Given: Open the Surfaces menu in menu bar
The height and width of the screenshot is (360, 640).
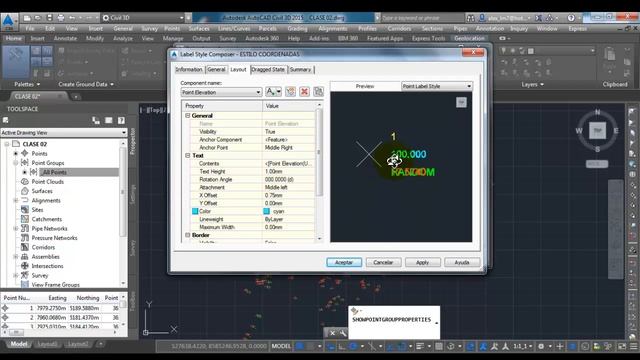Looking at the screenshot, I should click(199, 29).
